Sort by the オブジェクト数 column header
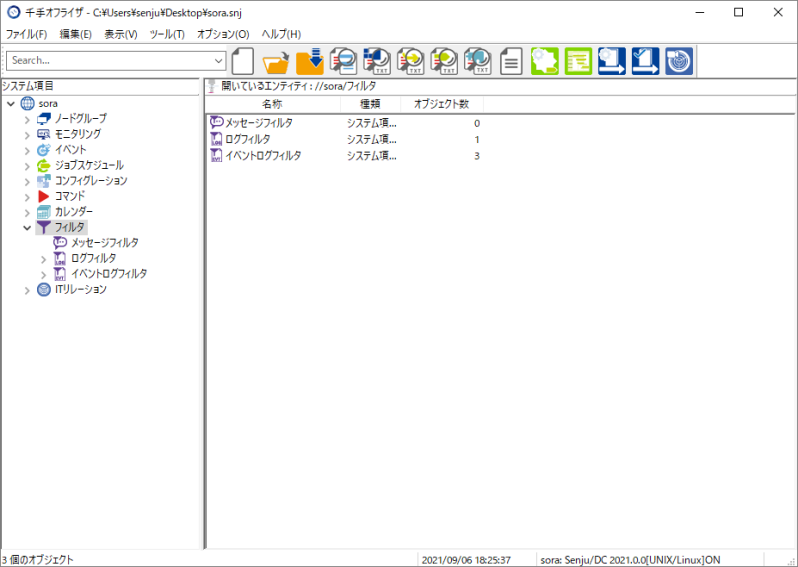 441,104
